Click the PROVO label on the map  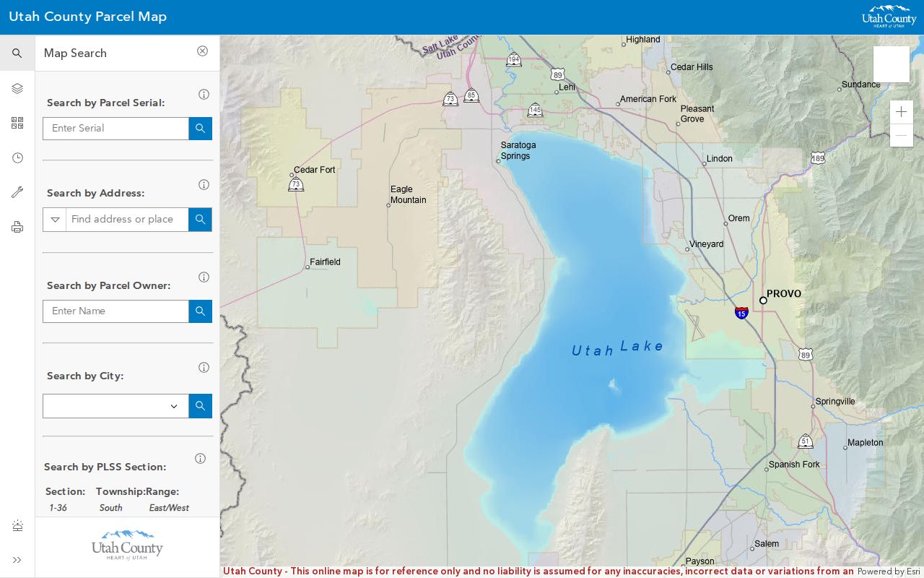[x=784, y=293]
